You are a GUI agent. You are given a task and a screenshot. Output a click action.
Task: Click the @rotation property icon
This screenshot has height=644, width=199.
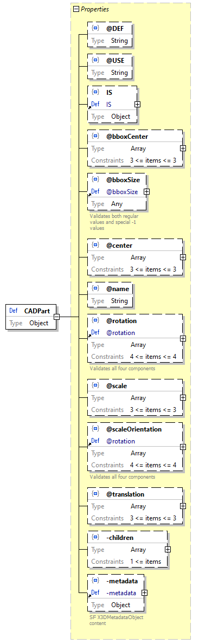tap(95, 320)
